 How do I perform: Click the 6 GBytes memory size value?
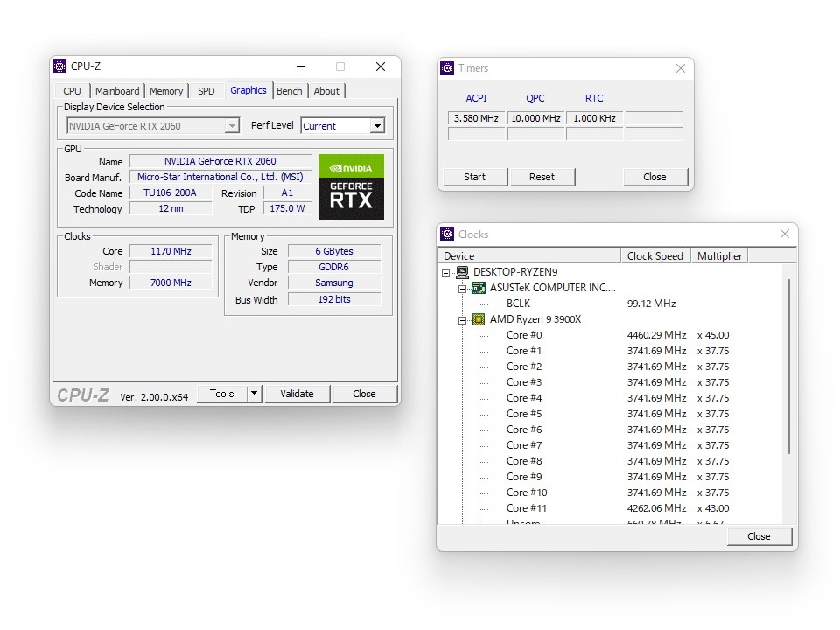click(x=334, y=251)
